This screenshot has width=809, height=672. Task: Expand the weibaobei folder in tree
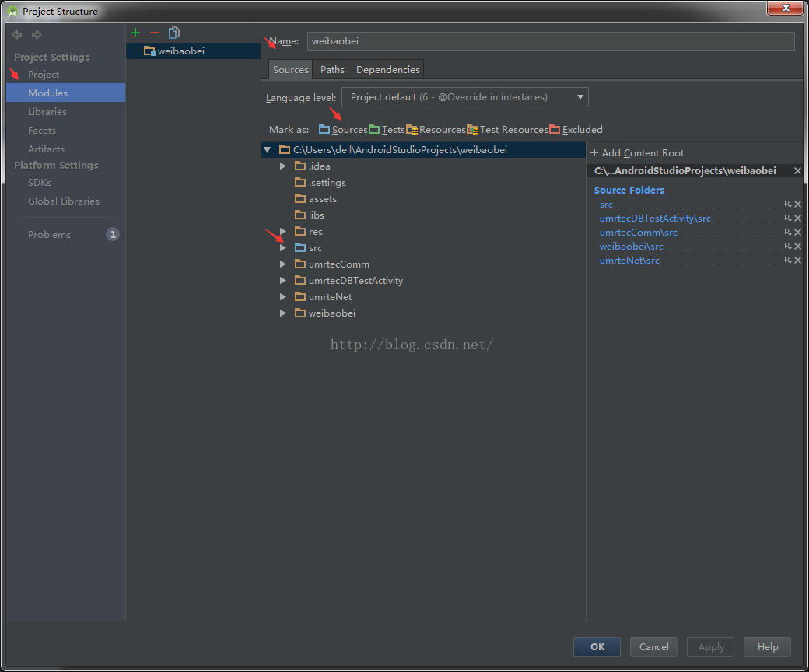[282, 313]
